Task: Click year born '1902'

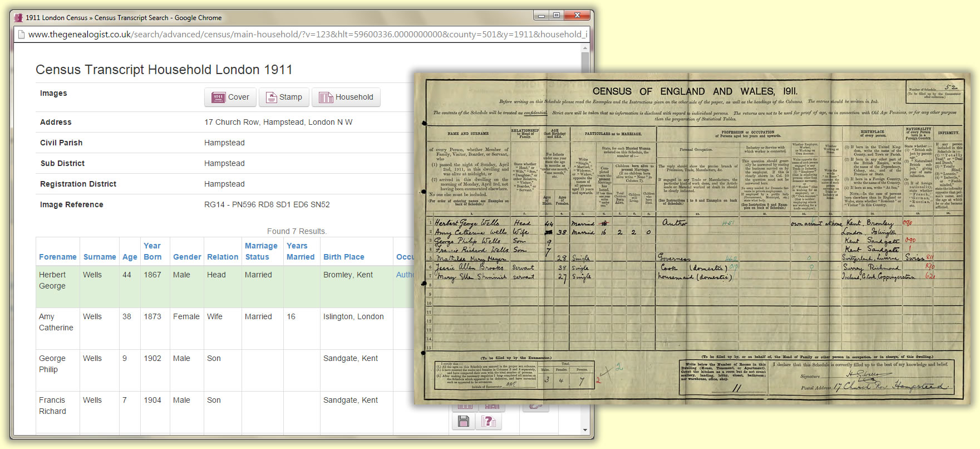Action: tap(152, 358)
